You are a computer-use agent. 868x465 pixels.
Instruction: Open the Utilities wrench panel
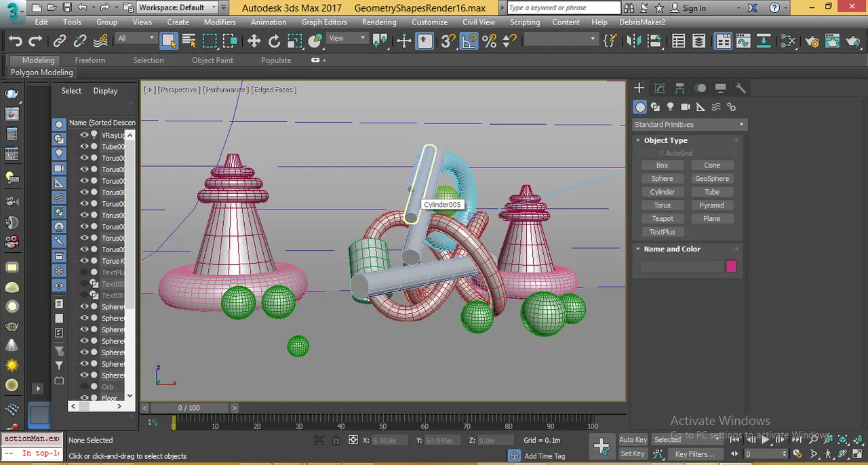741,88
